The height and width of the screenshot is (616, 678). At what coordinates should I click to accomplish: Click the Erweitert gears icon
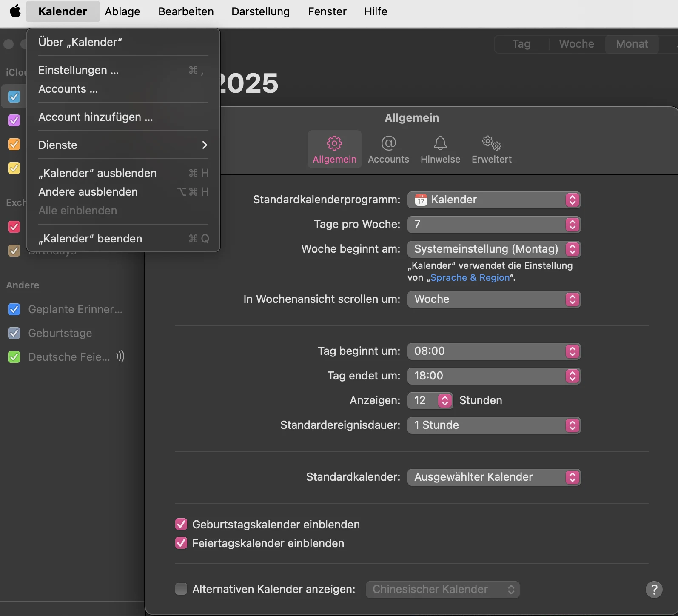point(491,143)
